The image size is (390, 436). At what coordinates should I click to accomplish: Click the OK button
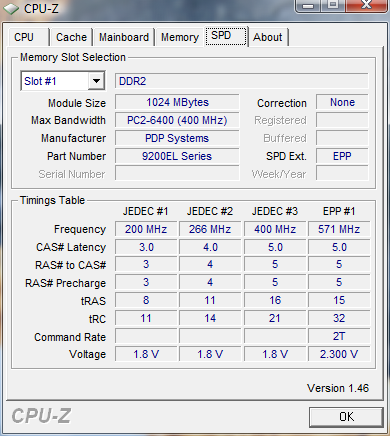(x=346, y=417)
